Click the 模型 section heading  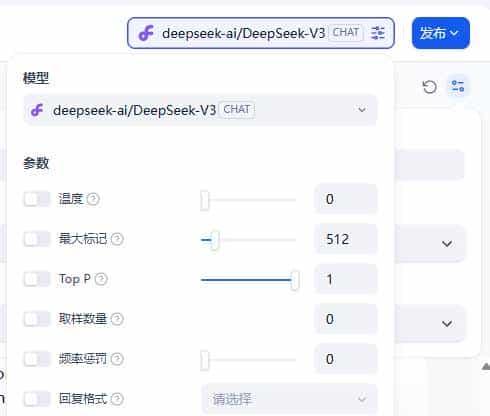tap(36, 78)
